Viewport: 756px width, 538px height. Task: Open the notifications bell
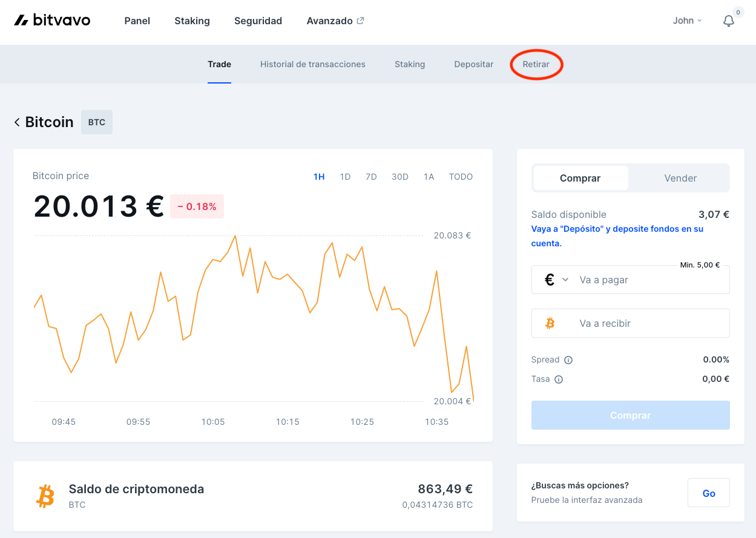(x=729, y=21)
